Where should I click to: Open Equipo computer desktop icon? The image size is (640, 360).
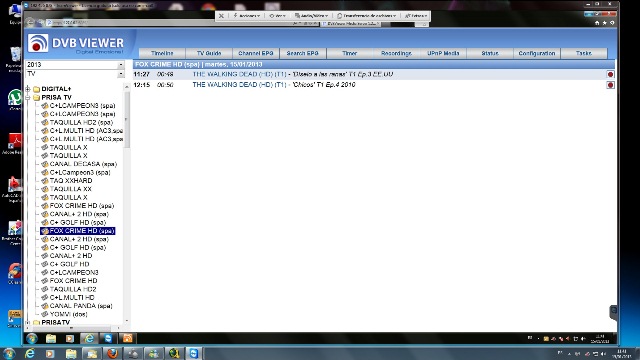15,13
